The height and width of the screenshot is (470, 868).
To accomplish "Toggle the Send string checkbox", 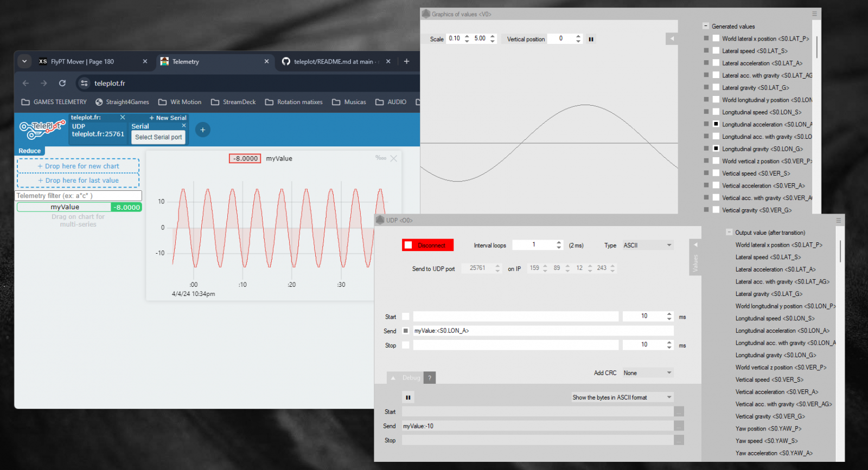I will (x=405, y=331).
